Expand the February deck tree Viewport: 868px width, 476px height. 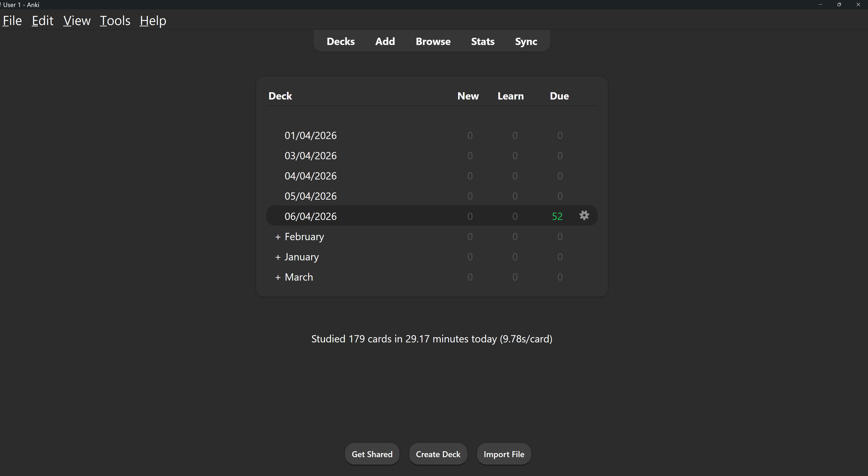[278, 237]
